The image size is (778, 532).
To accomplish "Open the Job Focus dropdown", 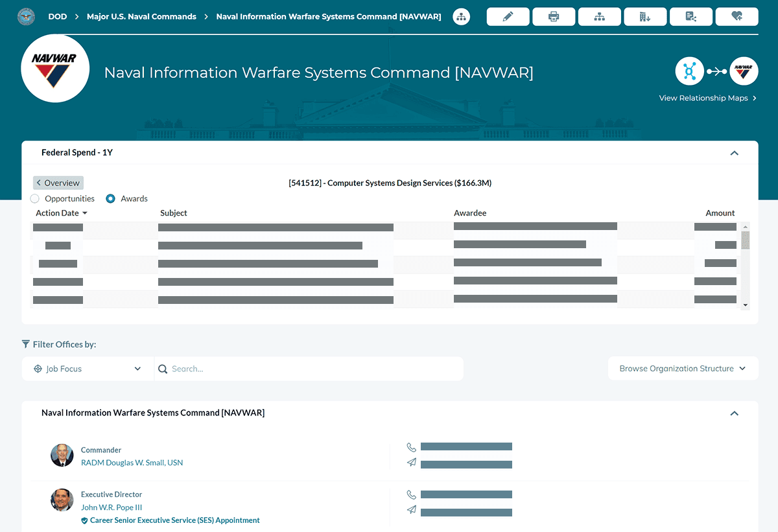I will (88, 369).
